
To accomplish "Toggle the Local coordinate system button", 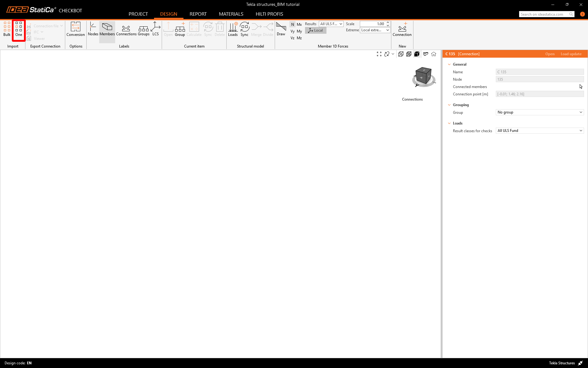I will click(316, 30).
